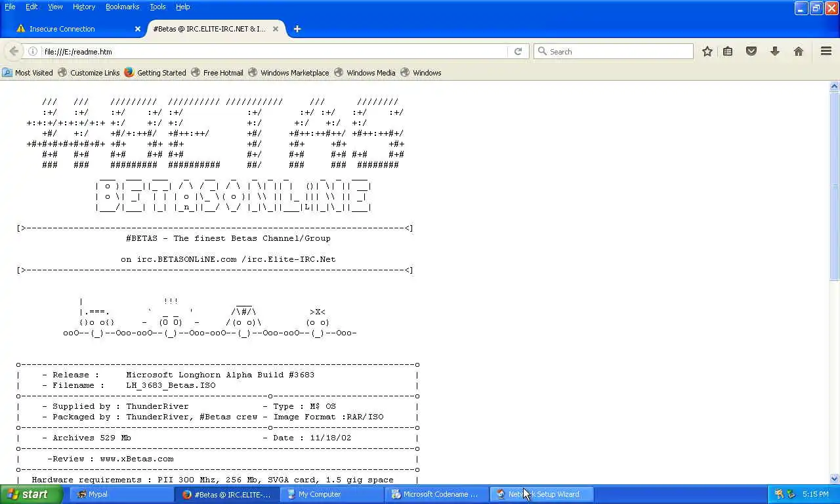840x504 pixels.
Task: Switch to Network Setup Wizard taskbar window
Action: 542,494
